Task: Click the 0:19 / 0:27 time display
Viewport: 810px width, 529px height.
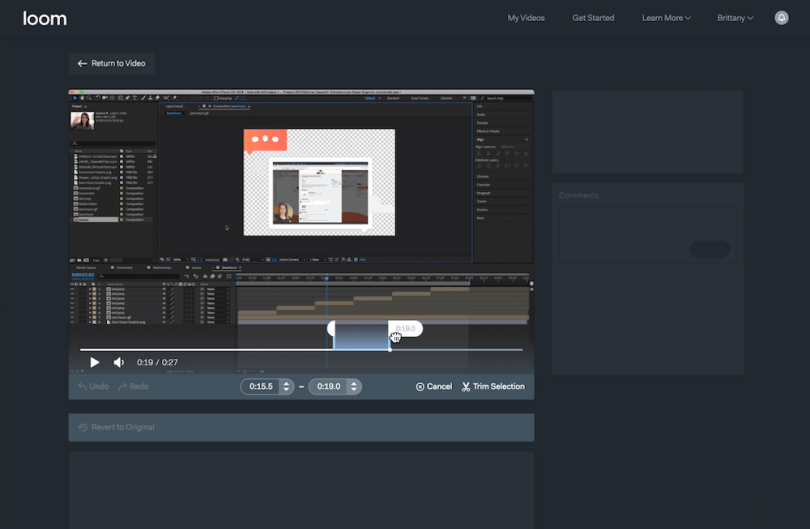Action: [157, 362]
